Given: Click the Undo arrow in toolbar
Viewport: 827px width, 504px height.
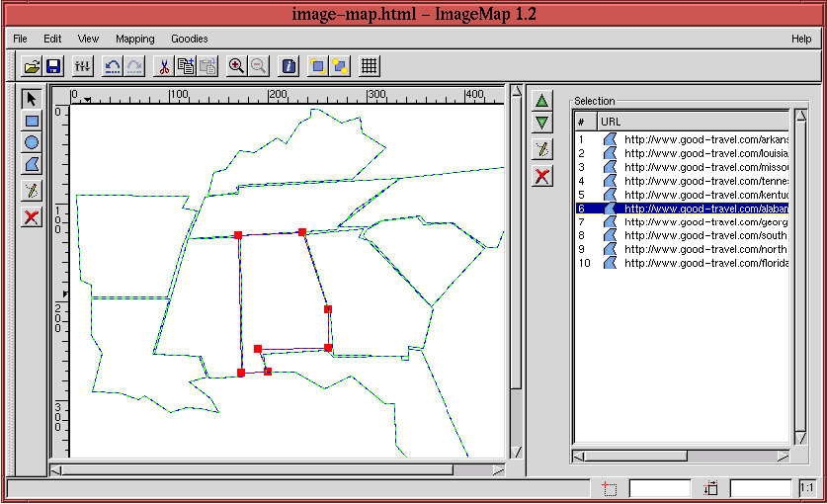Looking at the screenshot, I should (112, 66).
